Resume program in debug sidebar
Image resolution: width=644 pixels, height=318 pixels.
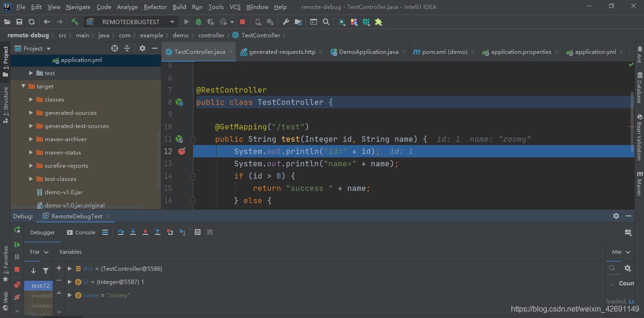[x=17, y=244]
